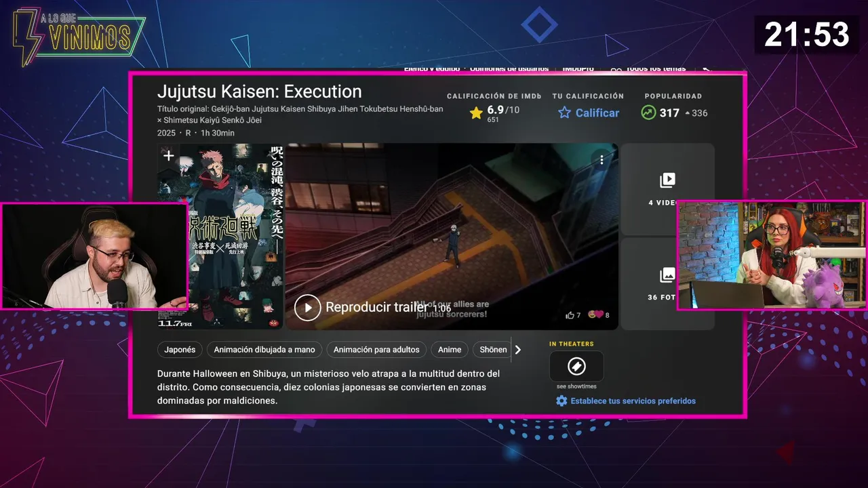Open showtimes via the ticket icon
Image resolution: width=868 pixels, height=488 pixels.
point(576,367)
